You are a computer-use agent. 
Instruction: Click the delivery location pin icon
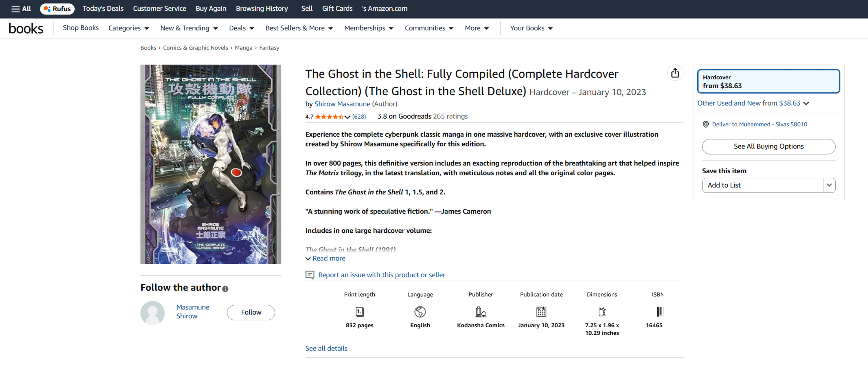click(x=705, y=124)
